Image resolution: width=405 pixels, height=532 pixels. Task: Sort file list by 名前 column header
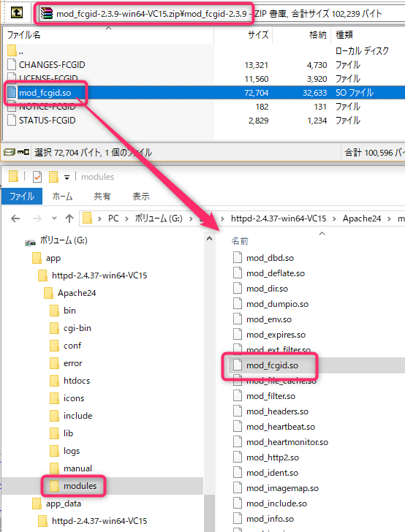coord(240,241)
